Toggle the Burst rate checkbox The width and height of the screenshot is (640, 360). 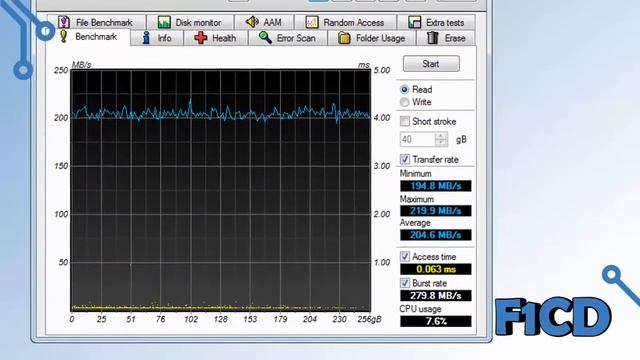pos(404,283)
